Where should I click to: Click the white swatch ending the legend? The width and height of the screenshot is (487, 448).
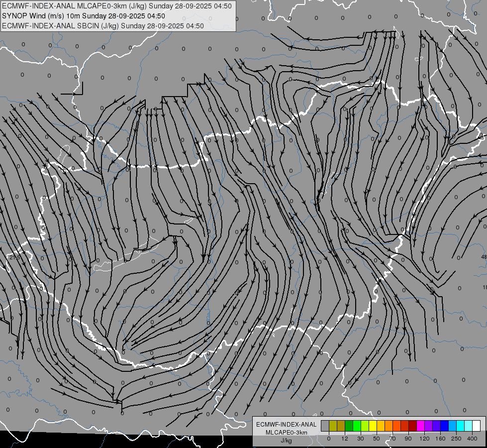click(476, 426)
